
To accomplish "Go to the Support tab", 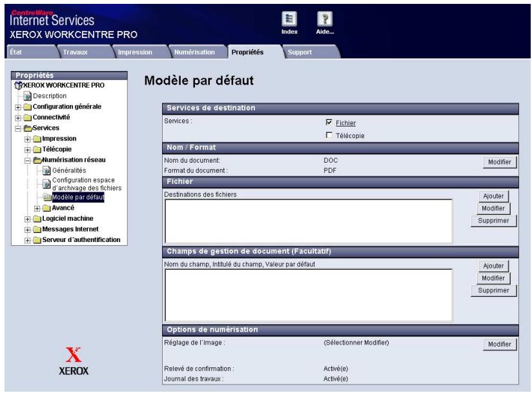I will (311, 52).
